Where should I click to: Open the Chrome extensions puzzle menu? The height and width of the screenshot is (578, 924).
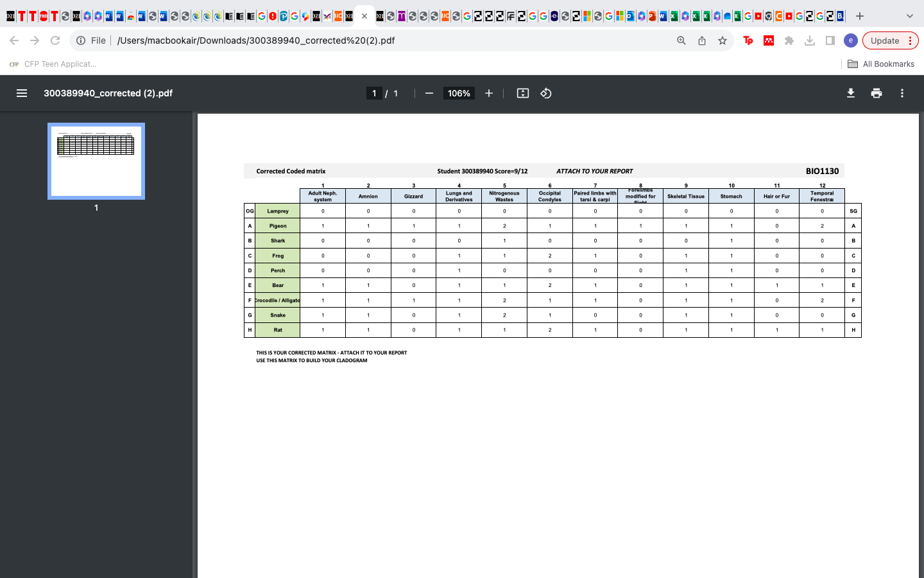coord(789,40)
